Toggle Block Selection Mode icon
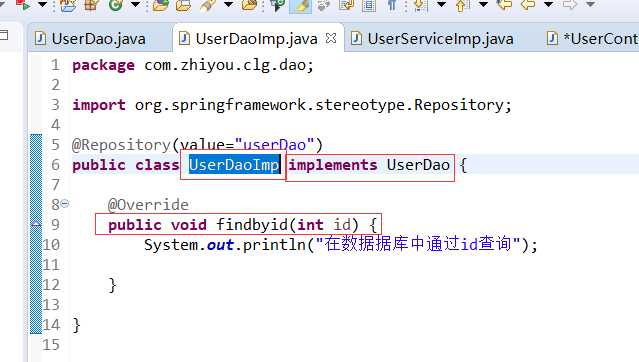Image resolution: width=639 pixels, height=362 pixels. [369, 5]
